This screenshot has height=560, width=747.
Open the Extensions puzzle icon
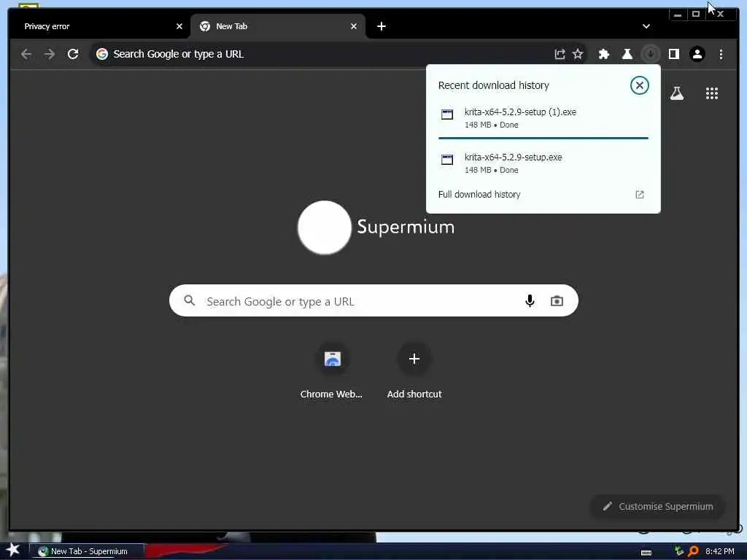(603, 54)
